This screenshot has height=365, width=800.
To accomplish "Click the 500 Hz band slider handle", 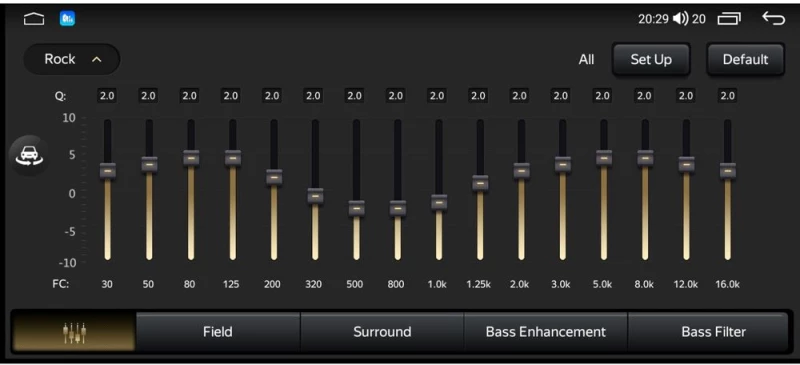I will coord(357,208).
